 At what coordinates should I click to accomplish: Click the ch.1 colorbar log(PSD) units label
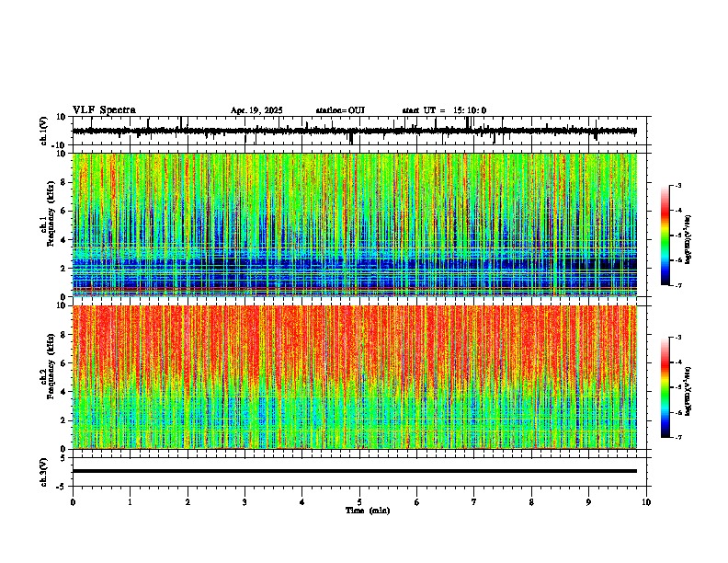point(688,239)
